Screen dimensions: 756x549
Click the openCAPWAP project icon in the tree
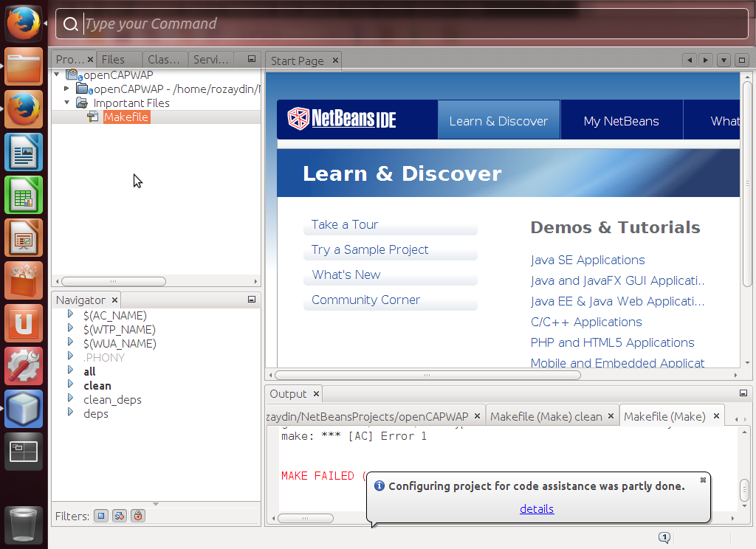73,75
